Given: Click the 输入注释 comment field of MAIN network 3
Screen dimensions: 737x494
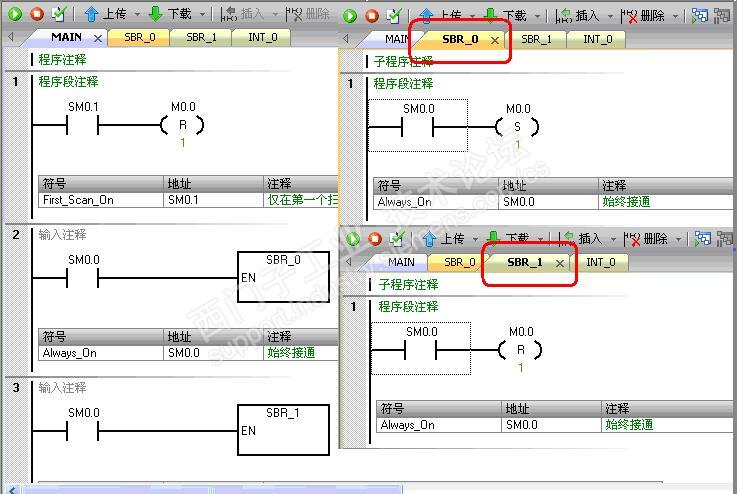Looking at the screenshot, I should [62, 388].
